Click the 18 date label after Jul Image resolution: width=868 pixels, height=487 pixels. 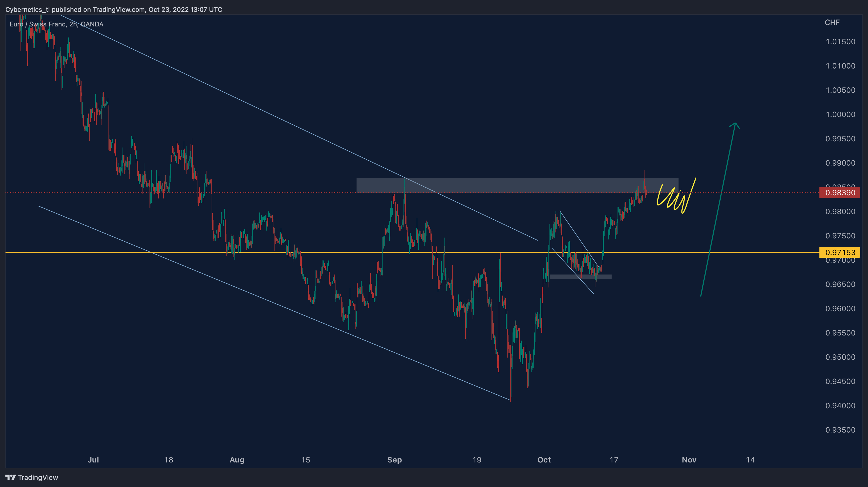pyautogui.click(x=168, y=460)
